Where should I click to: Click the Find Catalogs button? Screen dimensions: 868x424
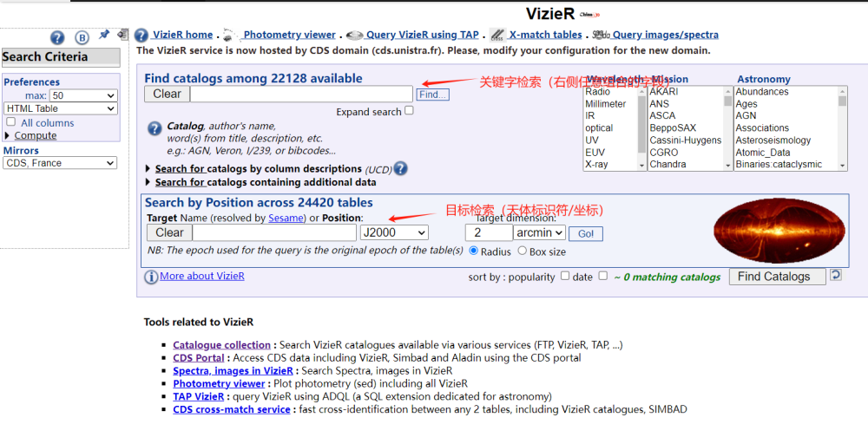(777, 277)
